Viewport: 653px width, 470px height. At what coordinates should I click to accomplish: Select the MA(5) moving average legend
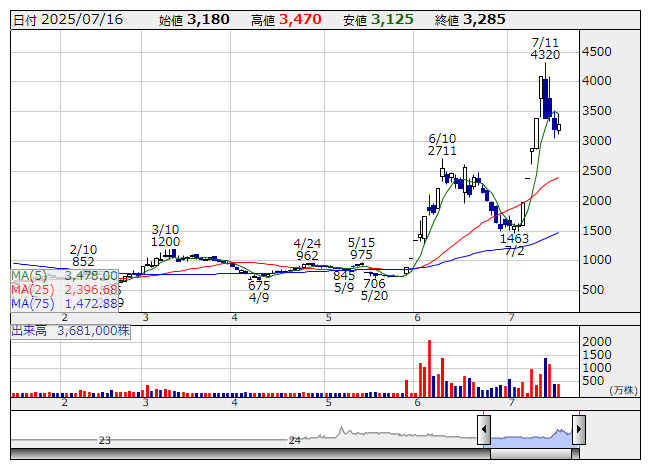coord(65,275)
